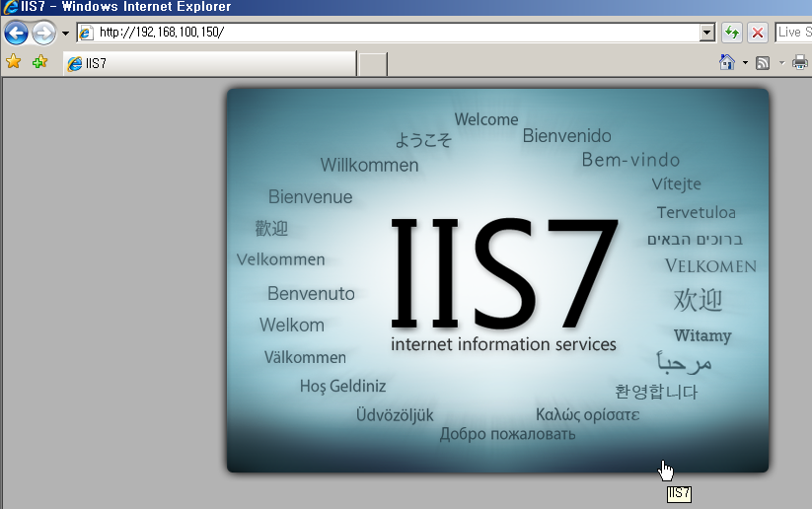Open the recent pages dropdown arrow
The width and height of the screenshot is (812, 509).
coord(65,34)
